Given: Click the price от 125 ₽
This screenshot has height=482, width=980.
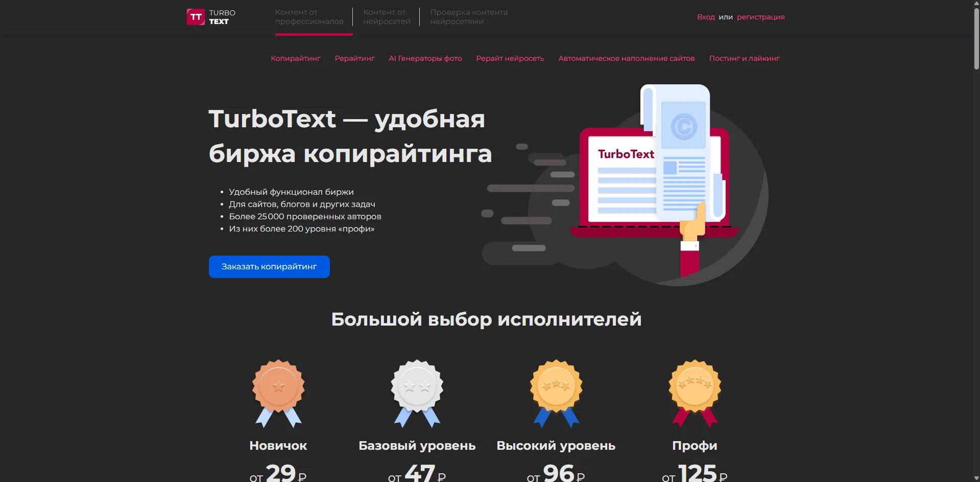Looking at the screenshot, I should point(695,473).
